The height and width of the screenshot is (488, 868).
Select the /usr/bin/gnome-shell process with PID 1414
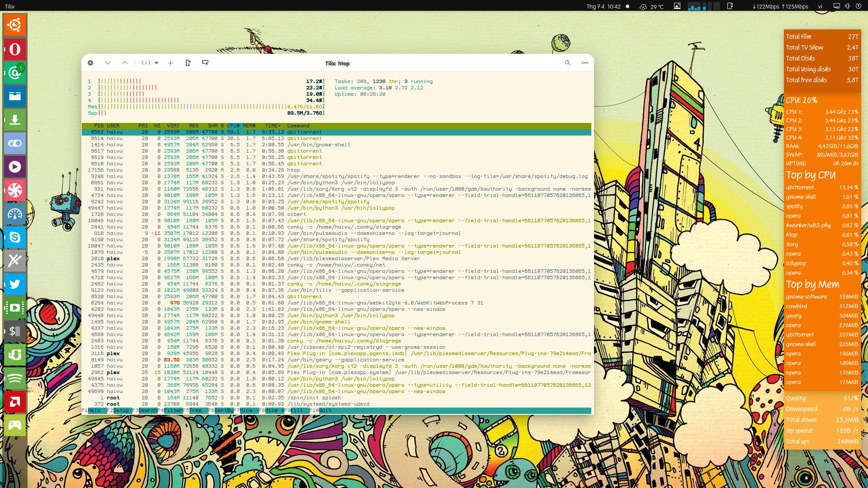[336, 145]
